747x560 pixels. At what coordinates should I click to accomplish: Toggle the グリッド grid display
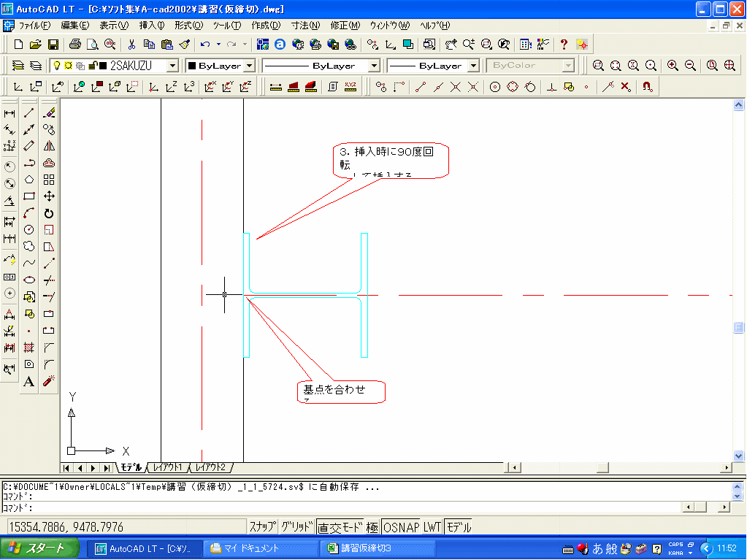[x=296, y=526]
